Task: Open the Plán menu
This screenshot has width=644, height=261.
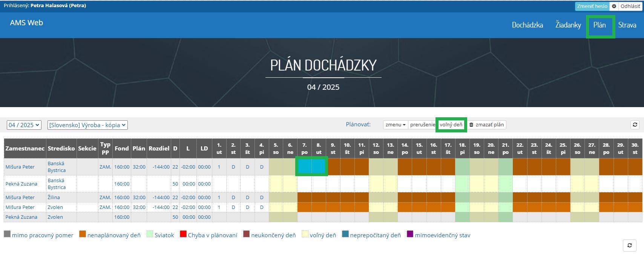Action: pos(600,25)
